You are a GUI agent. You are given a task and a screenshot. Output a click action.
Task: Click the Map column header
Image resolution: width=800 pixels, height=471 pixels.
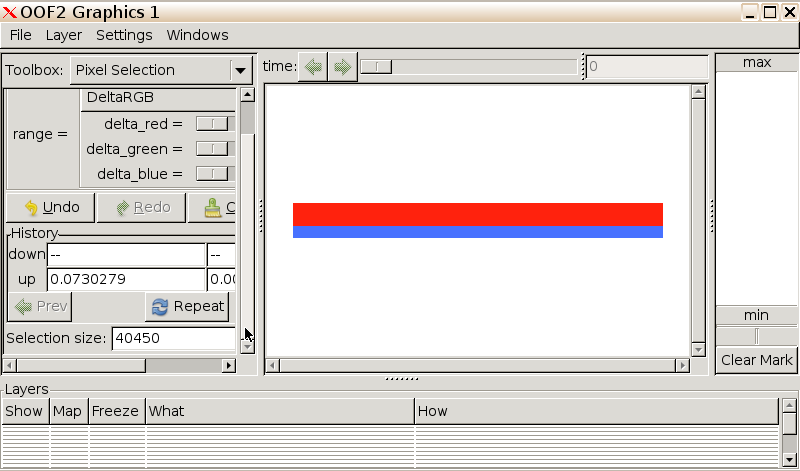[x=69, y=411]
